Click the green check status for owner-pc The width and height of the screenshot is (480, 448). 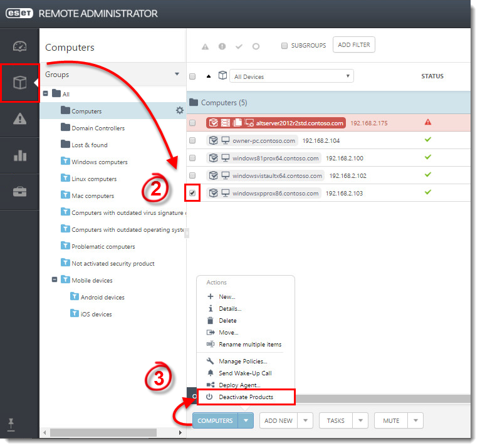click(427, 140)
